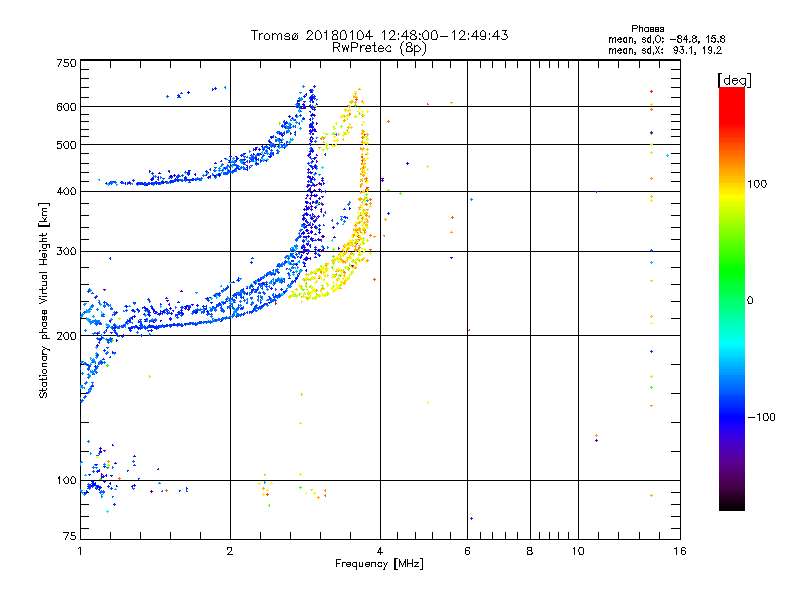Click the x-axis tick label '16'
800x600 pixels.
[x=680, y=551]
